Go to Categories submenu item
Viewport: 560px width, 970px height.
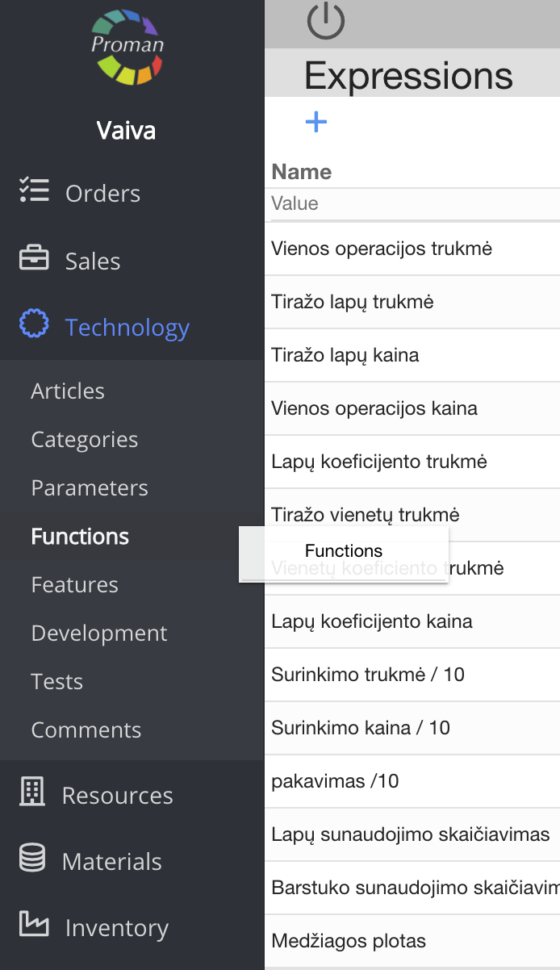85,440
